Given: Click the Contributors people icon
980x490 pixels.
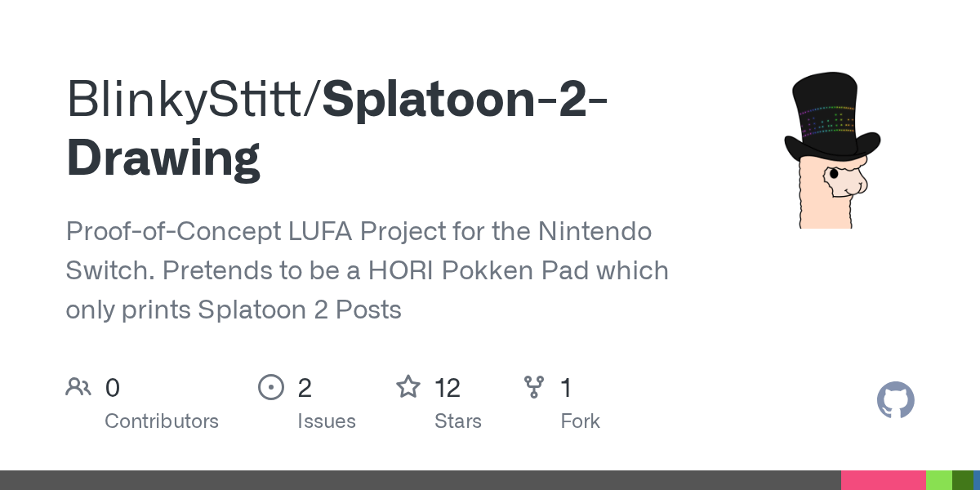Looking at the screenshot, I should pyautogui.click(x=78, y=387).
